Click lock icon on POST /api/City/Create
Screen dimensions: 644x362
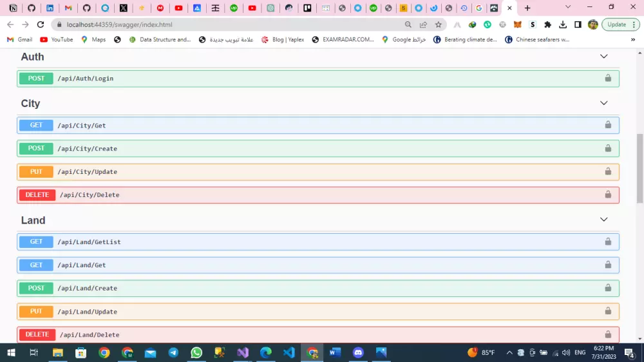pyautogui.click(x=608, y=148)
